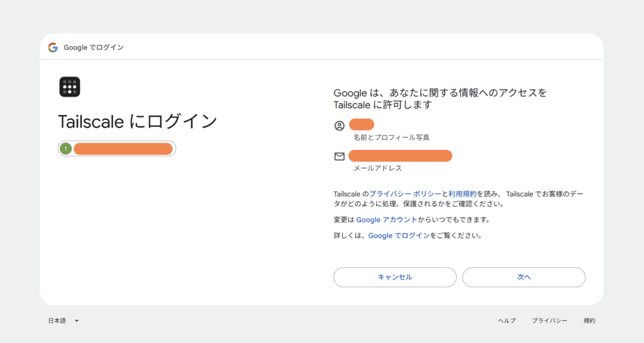The height and width of the screenshot is (343, 644).
Task: Open the 'Google でログイン' link in the details text
Action: (399, 236)
